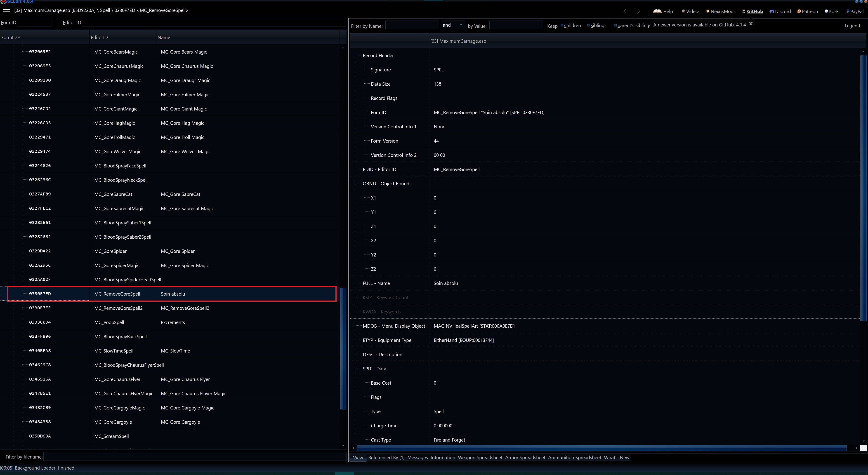Open the 'and' filter operator dropdown
This screenshot has width=868, height=475.
(x=453, y=25)
